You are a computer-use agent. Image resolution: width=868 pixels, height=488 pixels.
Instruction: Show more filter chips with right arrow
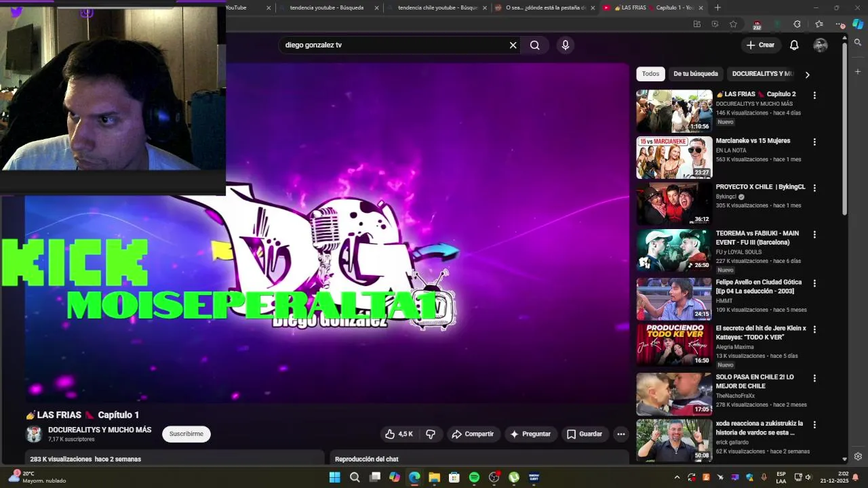click(807, 75)
